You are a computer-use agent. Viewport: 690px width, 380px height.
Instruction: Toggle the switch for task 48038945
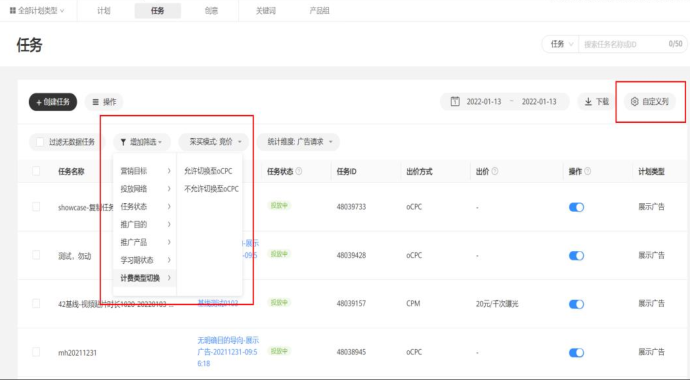[x=576, y=353]
